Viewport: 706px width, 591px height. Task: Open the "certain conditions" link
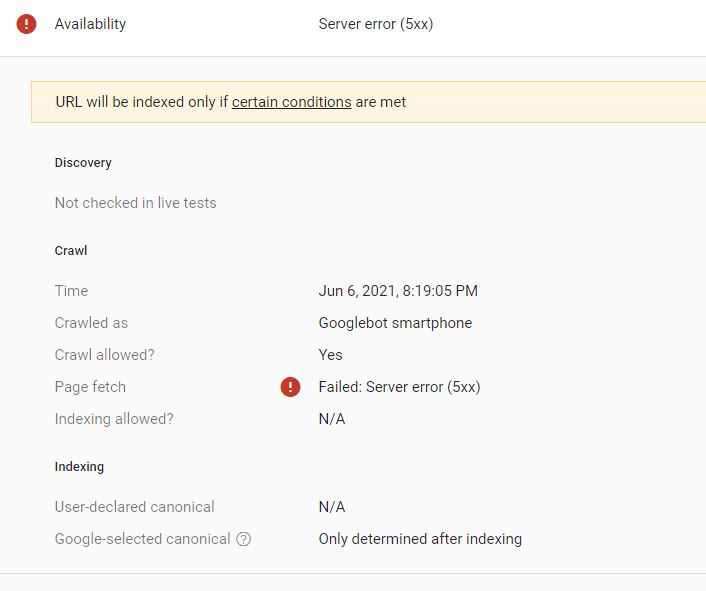coord(291,102)
